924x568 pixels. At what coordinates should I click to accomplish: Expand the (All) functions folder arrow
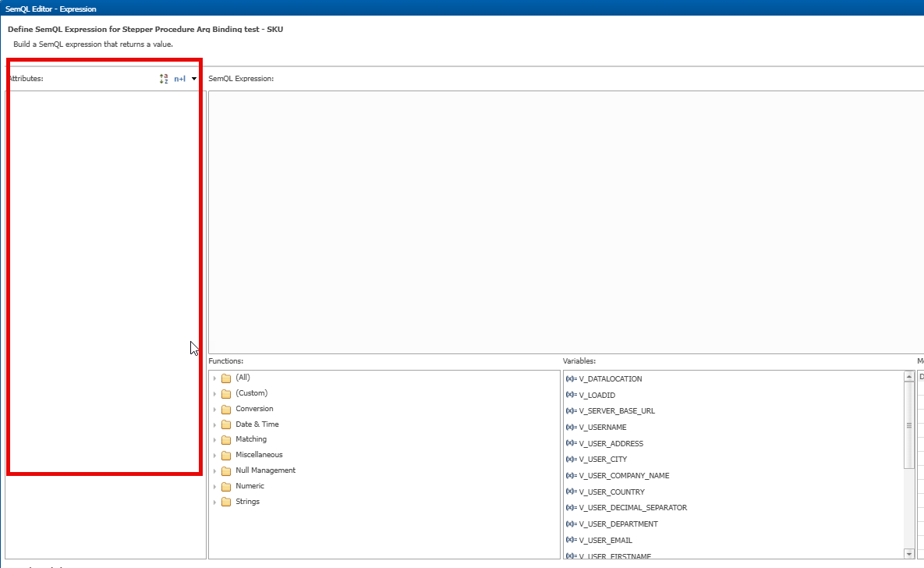coord(215,378)
